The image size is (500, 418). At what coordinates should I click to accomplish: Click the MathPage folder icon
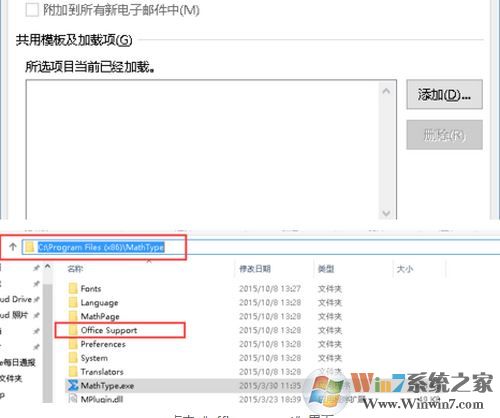pyautogui.click(x=73, y=316)
